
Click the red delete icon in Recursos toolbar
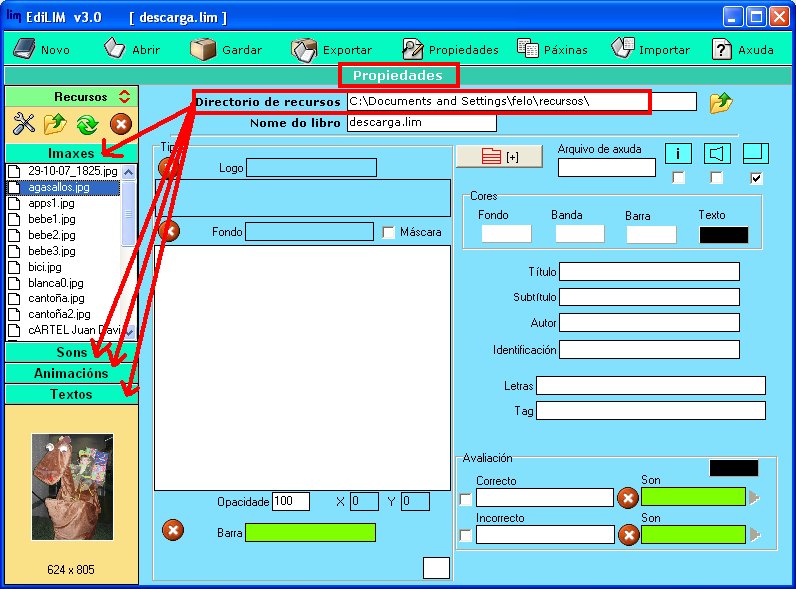pyautogui.click(x=120, y=124)
